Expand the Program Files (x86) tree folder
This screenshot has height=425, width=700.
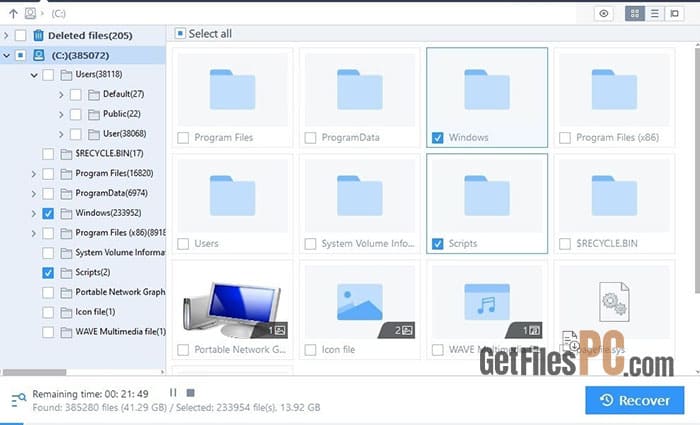pos(33,233)
